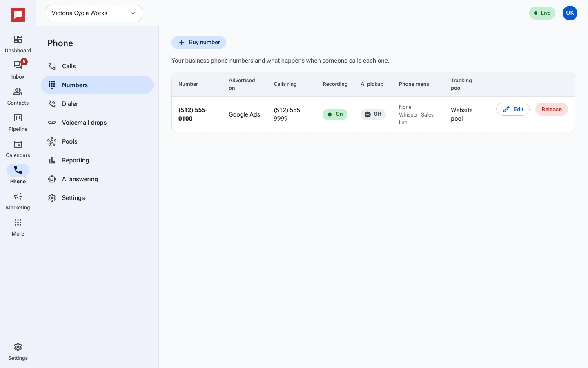Open the OK user avatar menu
Image resolution: width=588 pixels, height=368 pixels.
pos(570,13)
